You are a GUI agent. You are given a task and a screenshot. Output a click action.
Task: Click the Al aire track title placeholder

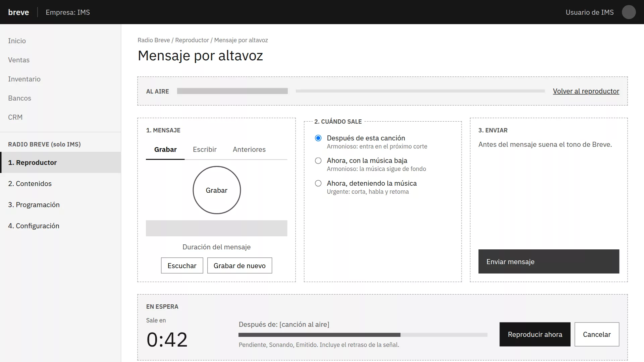point(232,91)
